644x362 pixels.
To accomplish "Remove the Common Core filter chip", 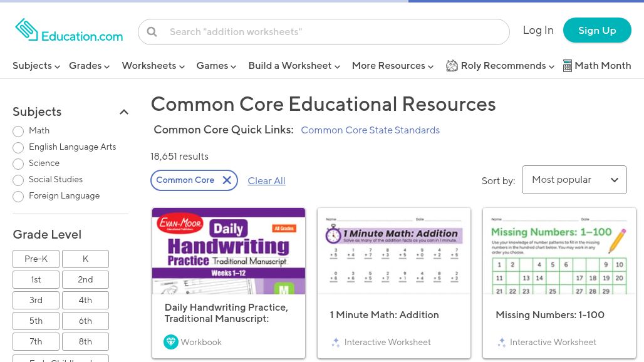I will click(227, 180).
